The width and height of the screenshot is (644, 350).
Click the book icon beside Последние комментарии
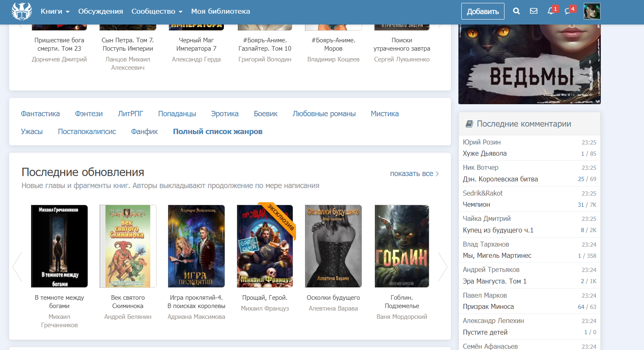click(x=469, y=124)
